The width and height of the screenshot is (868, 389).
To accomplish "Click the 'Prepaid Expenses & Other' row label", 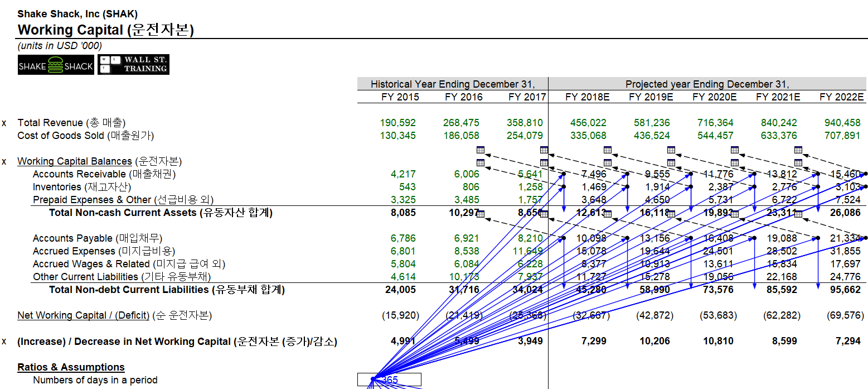I will [123, 200].
